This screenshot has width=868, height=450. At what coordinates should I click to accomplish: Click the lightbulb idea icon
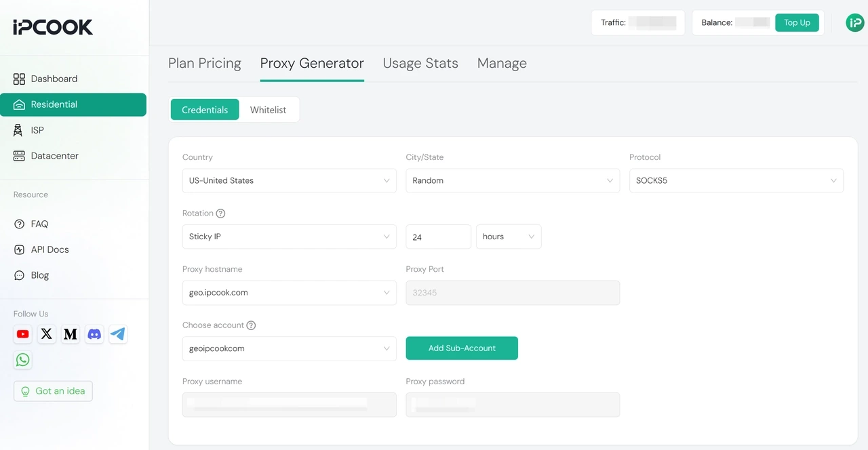point(26,391)
